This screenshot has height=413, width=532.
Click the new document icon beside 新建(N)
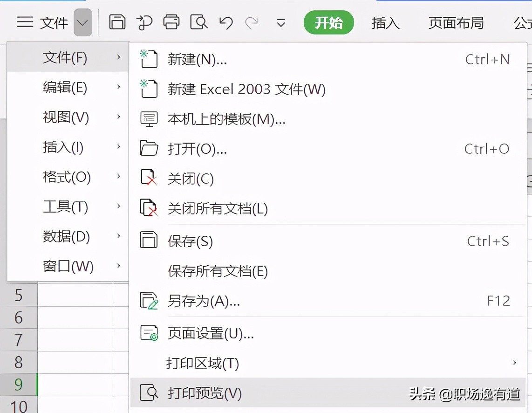tap(149, 59)
